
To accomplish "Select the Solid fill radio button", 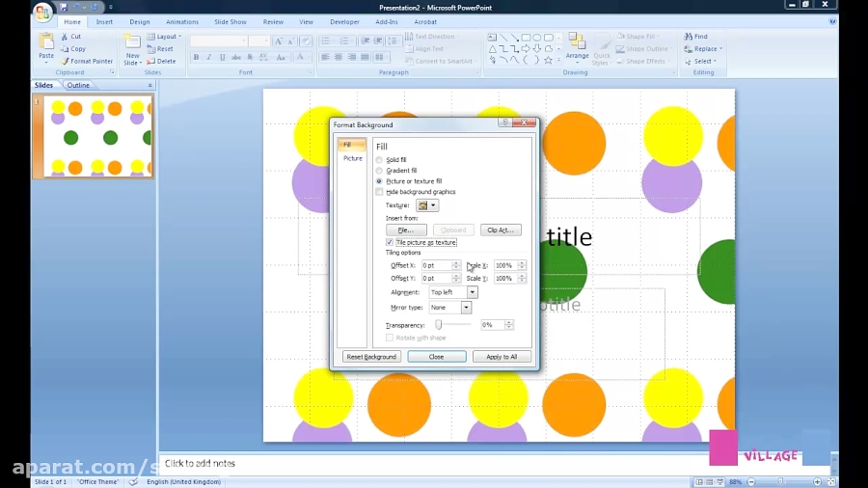I will (x=380, y=160).
